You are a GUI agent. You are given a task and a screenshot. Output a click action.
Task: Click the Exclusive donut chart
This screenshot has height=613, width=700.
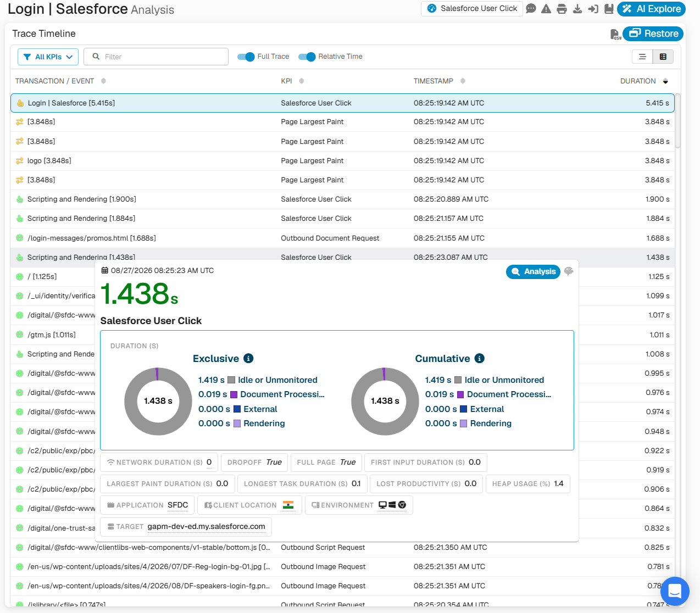158,402
